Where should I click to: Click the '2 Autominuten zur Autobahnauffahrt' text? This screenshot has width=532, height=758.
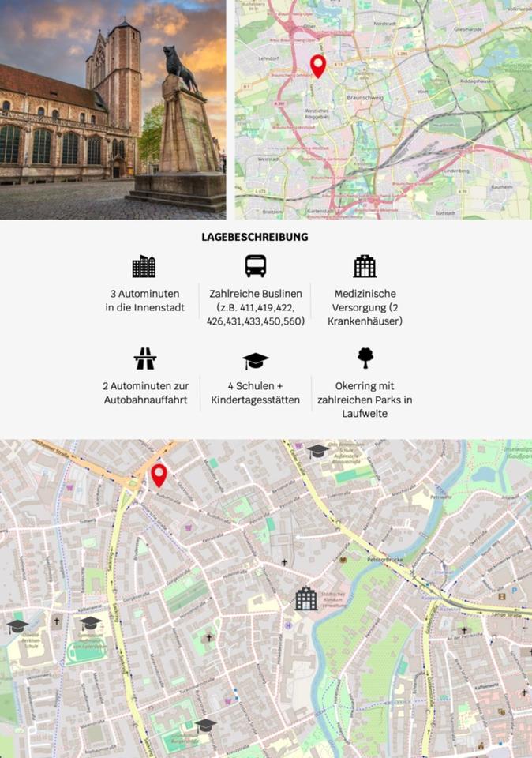[146, 393]
